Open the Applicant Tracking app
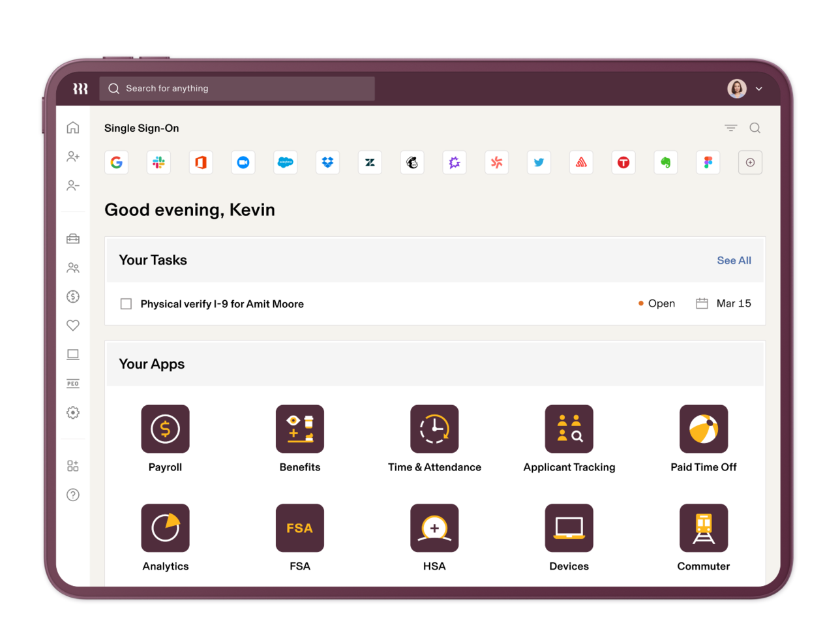The width and height of the screenshot is (840, 644). [x=569, y=429]
